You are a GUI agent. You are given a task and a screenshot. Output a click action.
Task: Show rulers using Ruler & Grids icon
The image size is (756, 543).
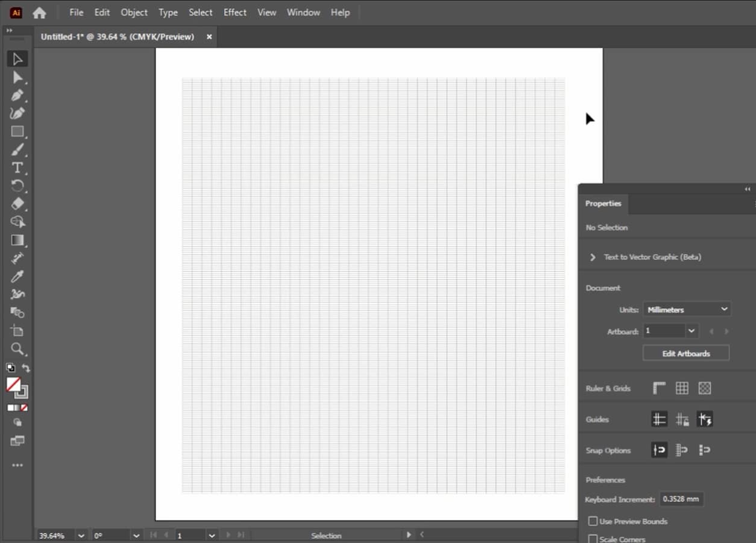(659, 389)
